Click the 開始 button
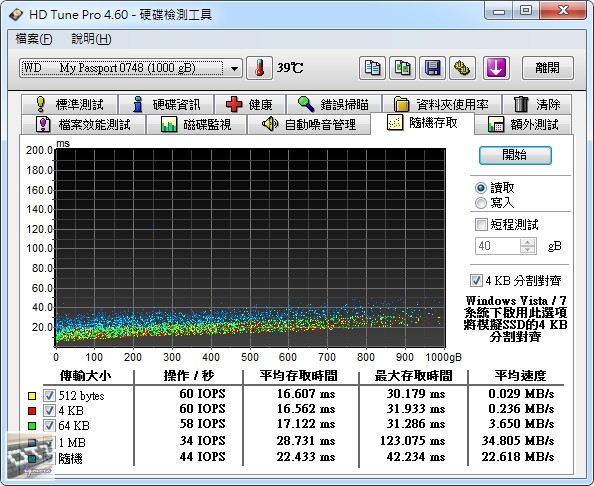594x486 pixels. [515, 155]
